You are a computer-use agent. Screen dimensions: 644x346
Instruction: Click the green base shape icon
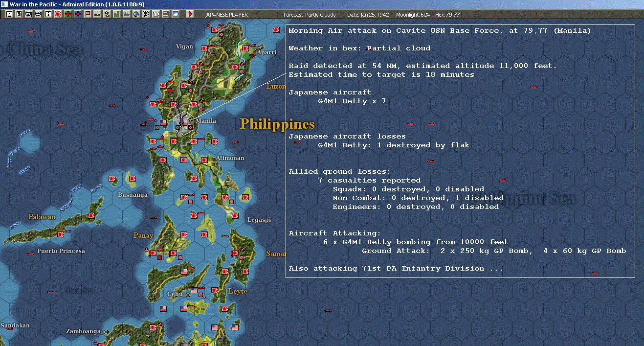coord(116,15)
